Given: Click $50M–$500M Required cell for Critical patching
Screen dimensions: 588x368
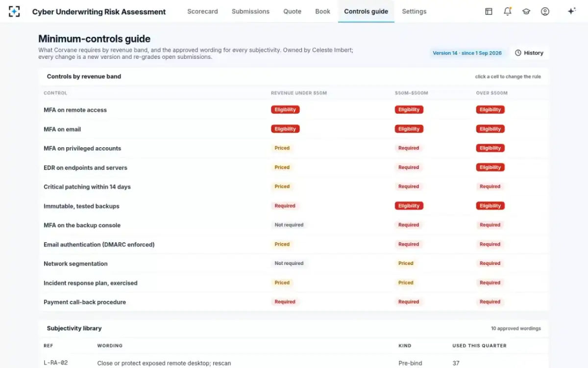Looking at the screenshot, I should coord(409,186).
